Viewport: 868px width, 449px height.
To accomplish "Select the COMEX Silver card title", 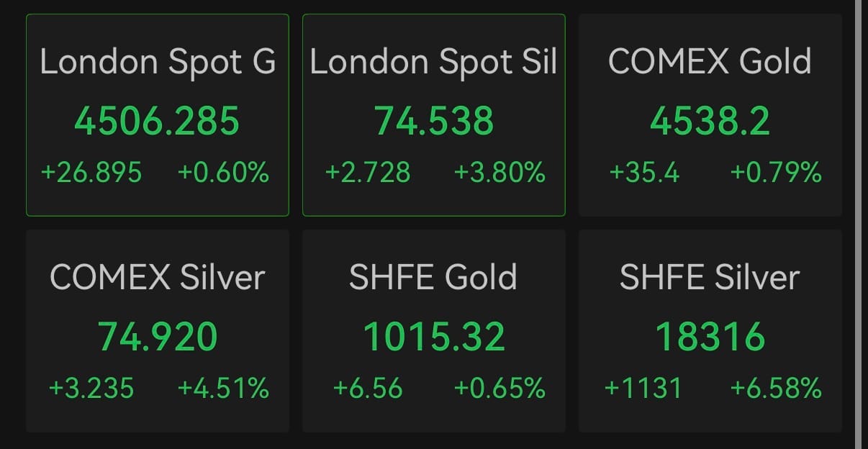I will [158, 278].
